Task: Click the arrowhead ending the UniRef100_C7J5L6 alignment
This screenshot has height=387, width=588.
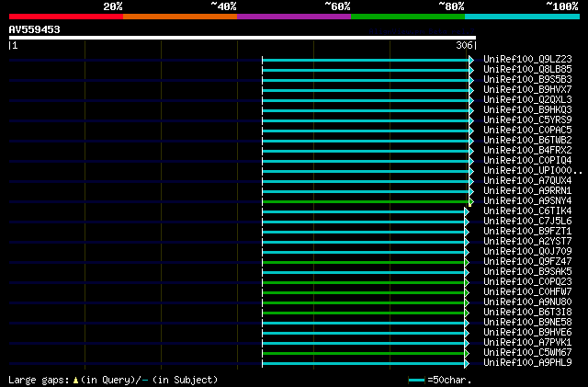Action: (467, 222)
